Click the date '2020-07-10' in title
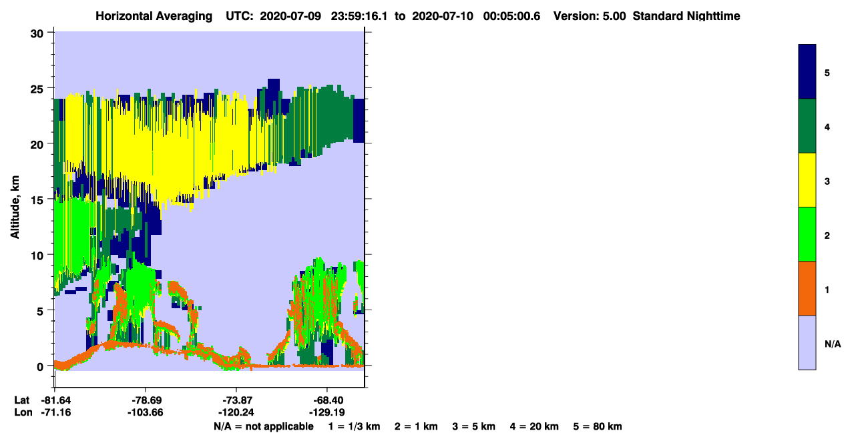 pos(441,16)
